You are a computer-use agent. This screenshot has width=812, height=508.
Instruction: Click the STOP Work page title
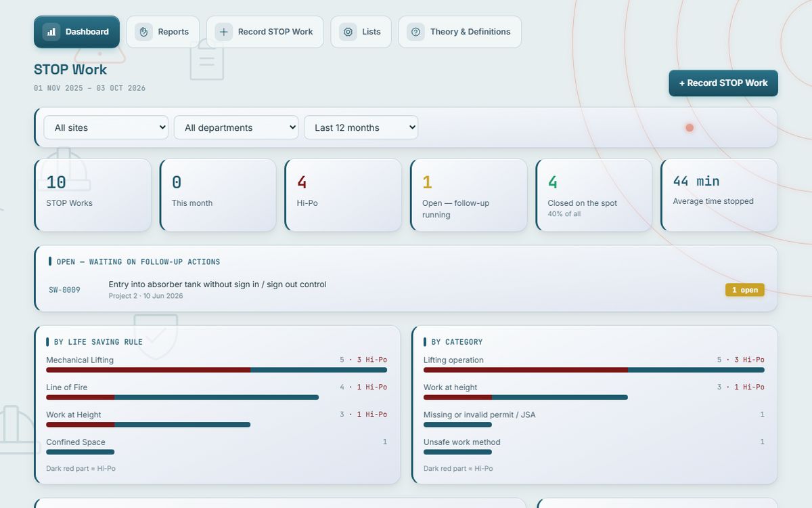coord(70,70)
